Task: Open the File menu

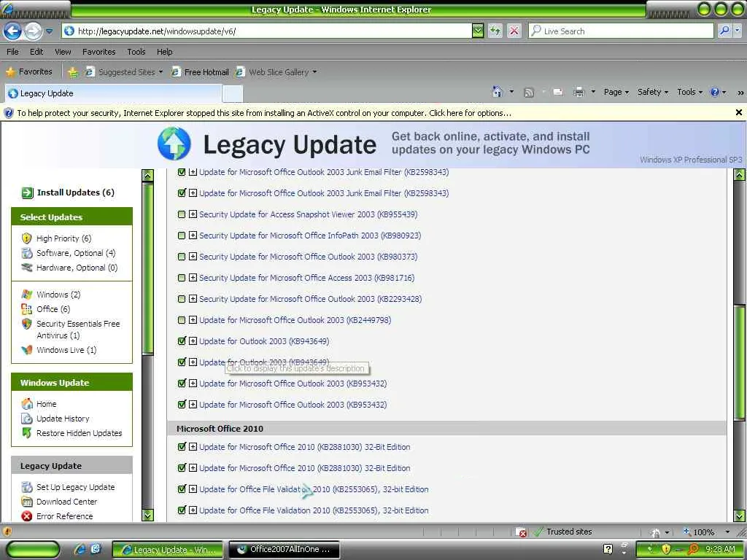Action: pos(13,52)
